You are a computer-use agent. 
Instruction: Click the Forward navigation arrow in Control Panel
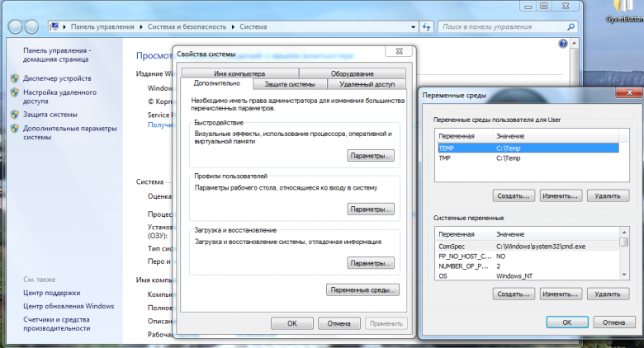[31, 26]
